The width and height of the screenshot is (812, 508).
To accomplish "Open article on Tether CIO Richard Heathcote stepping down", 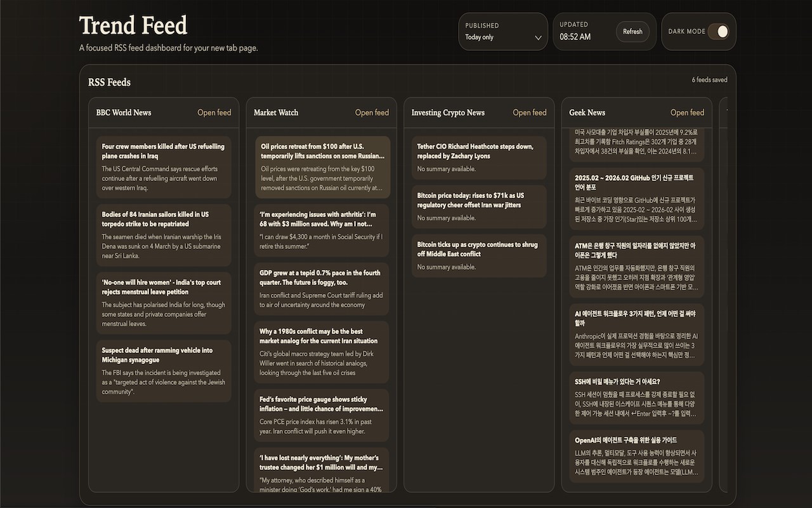I will (x=479, y=157).
